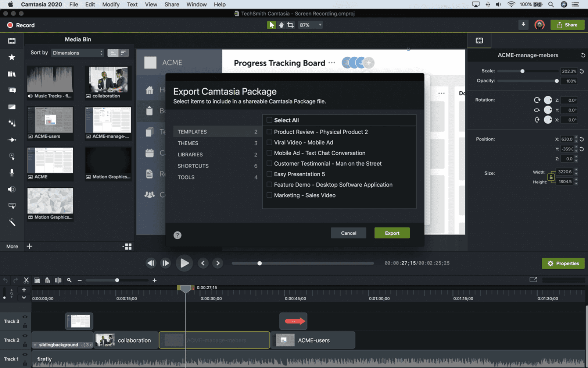Open the canvas zoom 87% dropdown
This screenshot has height=368, width=588.
point(311,25)
